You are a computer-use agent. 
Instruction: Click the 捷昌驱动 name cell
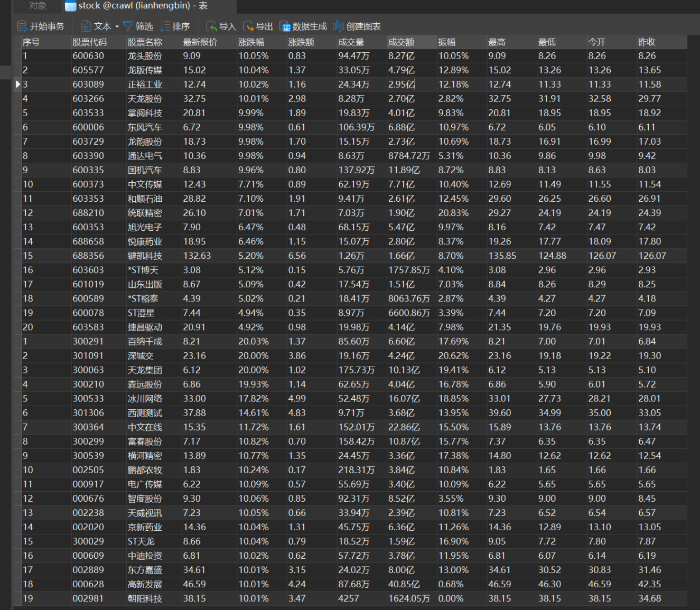[x=154, y=326]
